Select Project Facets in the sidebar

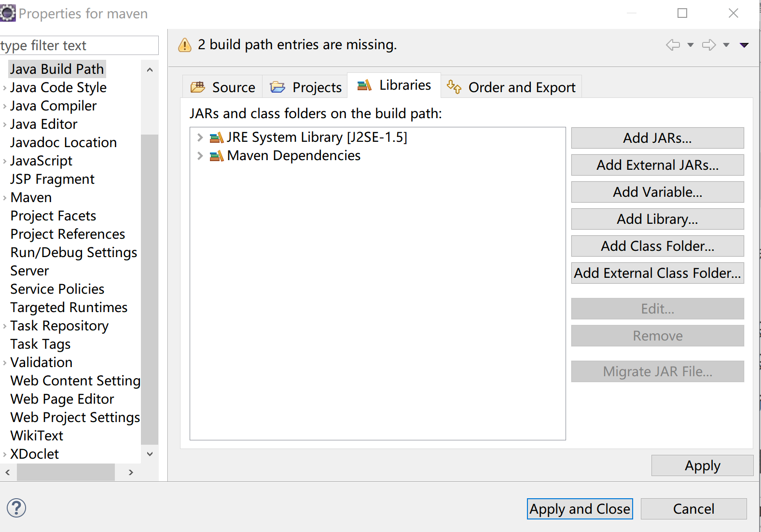tap(53, 216)
